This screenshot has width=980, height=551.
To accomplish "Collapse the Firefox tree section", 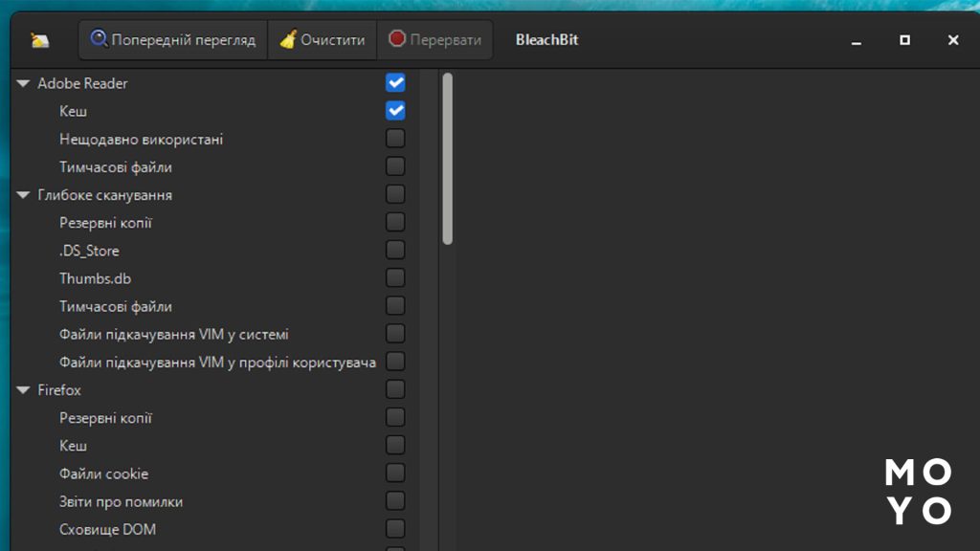I will [23, 390].
